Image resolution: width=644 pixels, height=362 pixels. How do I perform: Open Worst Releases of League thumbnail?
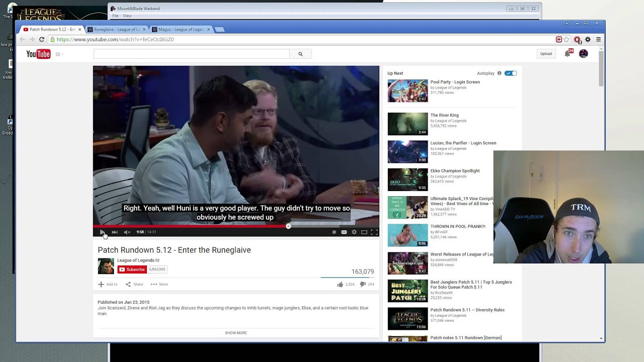[408, 263]
